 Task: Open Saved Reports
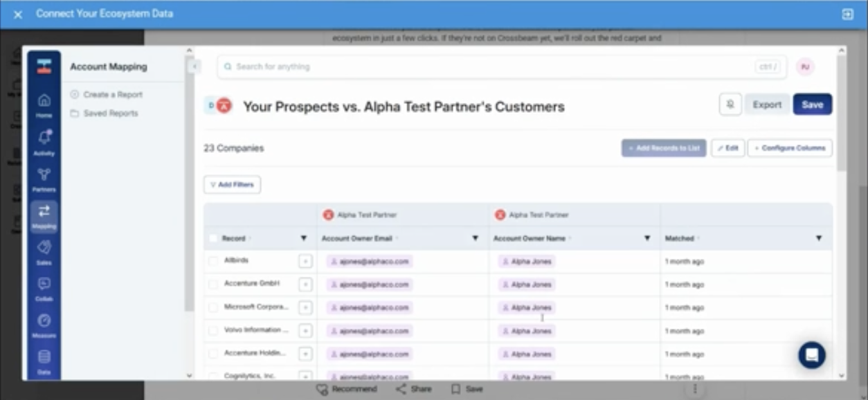[105, 113]
